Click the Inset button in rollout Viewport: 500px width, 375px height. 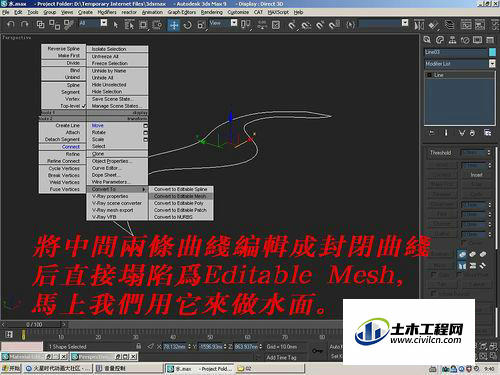[476, 175]
